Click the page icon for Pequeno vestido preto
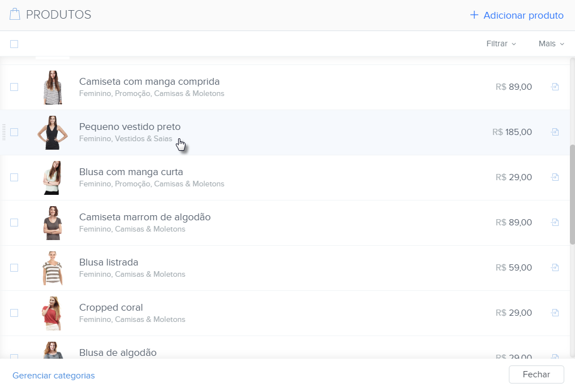 pyautogui.click(x=555, y=132)
